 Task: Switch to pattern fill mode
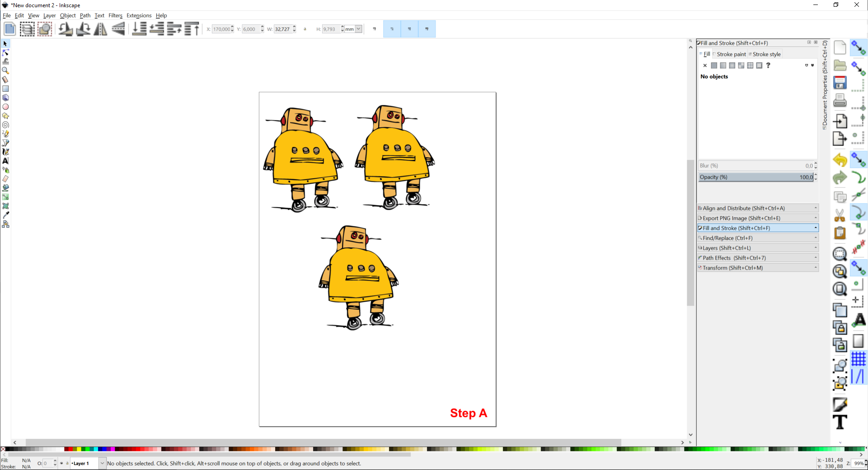coord(741,65)
